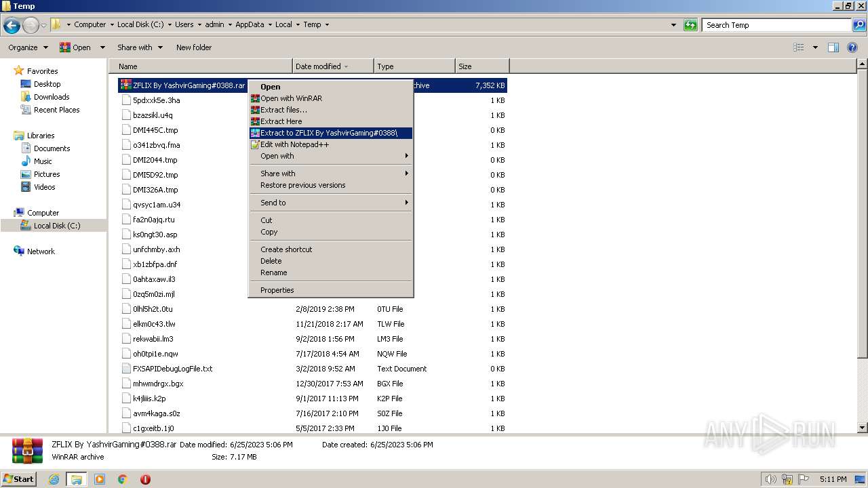868x488 pixels.
Task: Choose Extract files... in context menu
Action: click(331, 110)
